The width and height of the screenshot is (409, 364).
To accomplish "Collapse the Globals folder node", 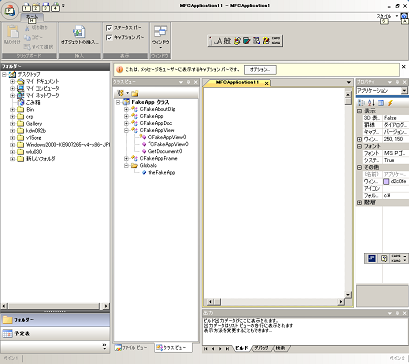I will (x=126, y=165).
